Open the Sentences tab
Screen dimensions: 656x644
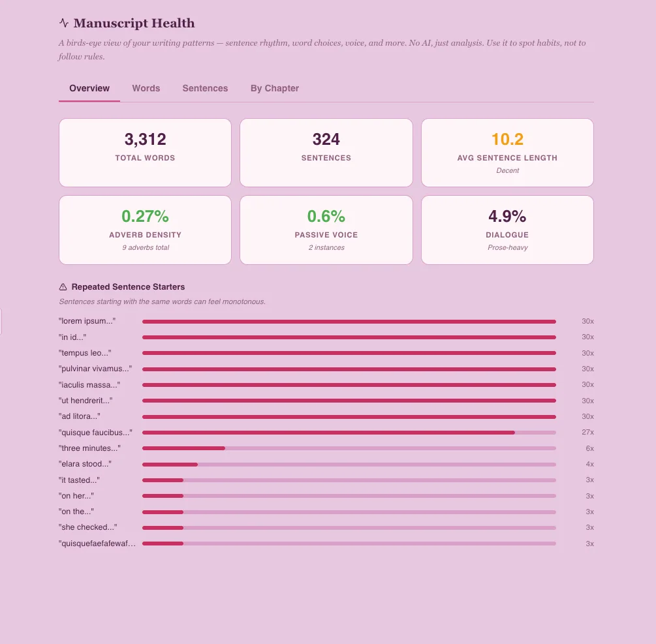point(205,88)
